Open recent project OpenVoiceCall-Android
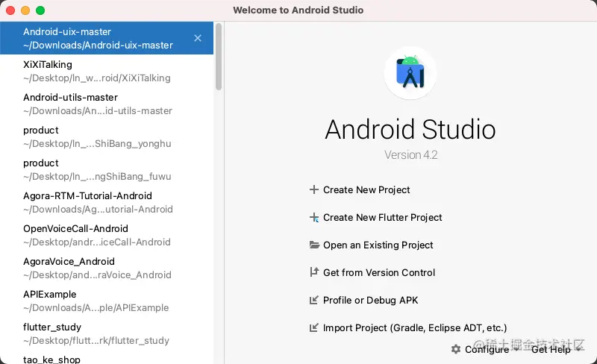The width and height of the screenshot is (597, 364). tap(107, 235)
